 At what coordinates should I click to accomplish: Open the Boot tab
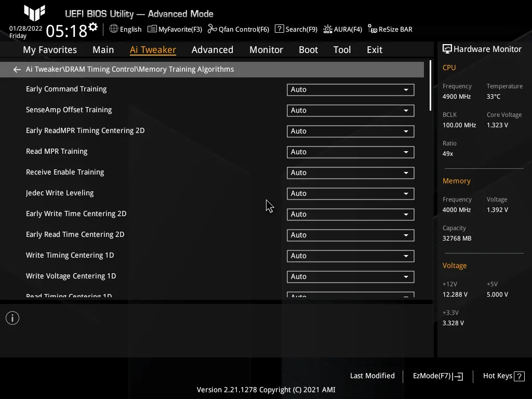[309, 50]
